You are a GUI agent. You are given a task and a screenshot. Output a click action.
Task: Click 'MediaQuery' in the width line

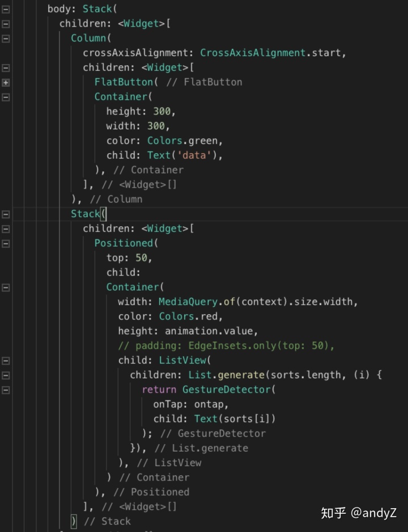pyautogui.click(x=188, y=302)
